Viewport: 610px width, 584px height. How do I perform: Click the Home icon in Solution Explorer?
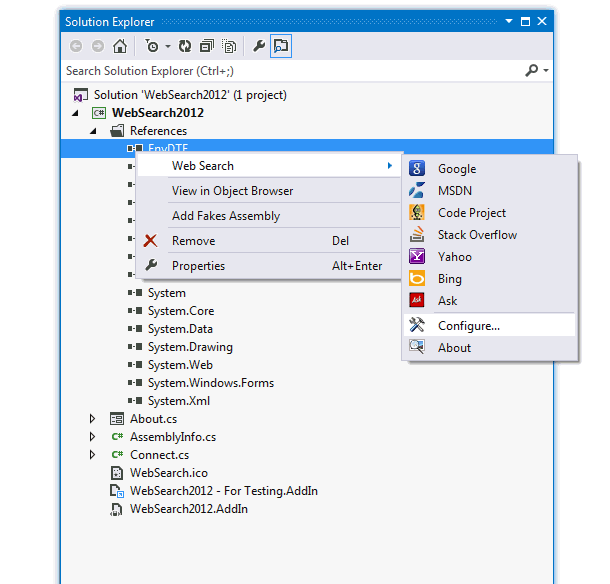(x=120, y=46)
